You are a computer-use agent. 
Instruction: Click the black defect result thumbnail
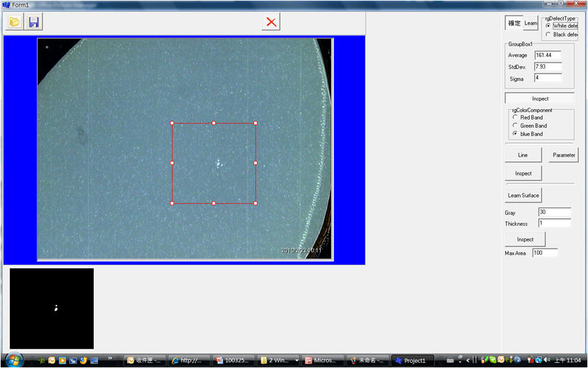pos(52,308)
